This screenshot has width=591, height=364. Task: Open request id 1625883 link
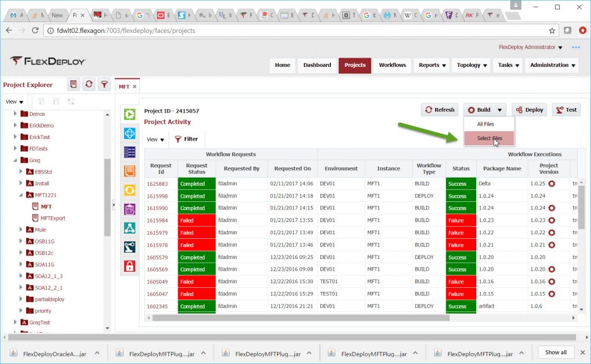click(157, 184)
